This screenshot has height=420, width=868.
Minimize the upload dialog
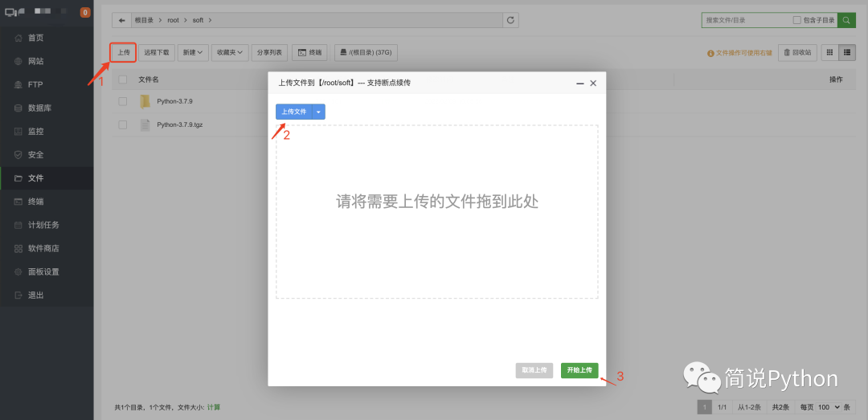tap(580, 83)
